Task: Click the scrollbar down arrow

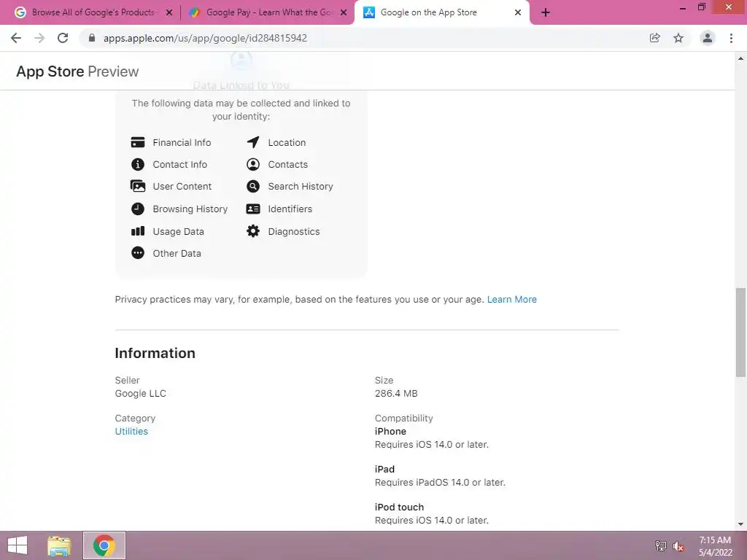Action: click(x=740, y=524)
